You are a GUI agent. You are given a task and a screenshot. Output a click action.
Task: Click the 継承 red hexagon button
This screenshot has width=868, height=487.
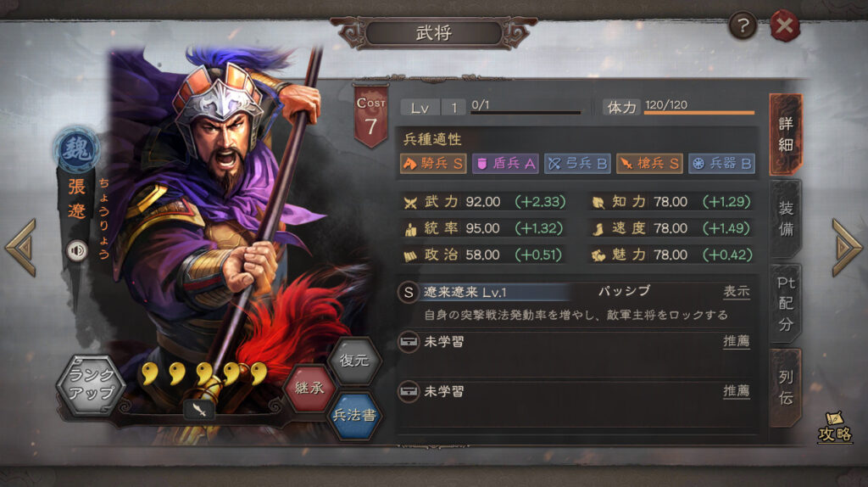click(309, 388)
